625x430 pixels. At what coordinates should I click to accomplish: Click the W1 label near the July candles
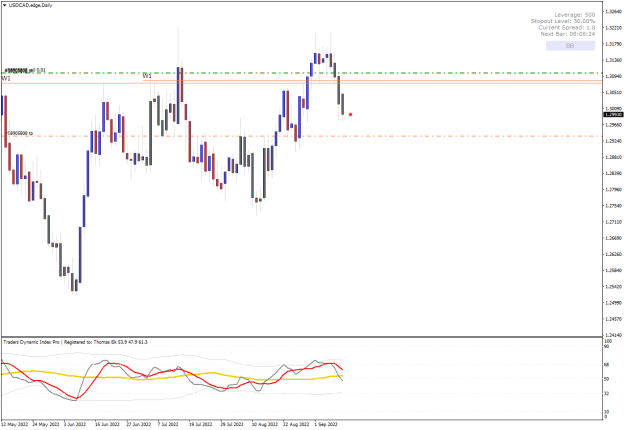point(147,76)
